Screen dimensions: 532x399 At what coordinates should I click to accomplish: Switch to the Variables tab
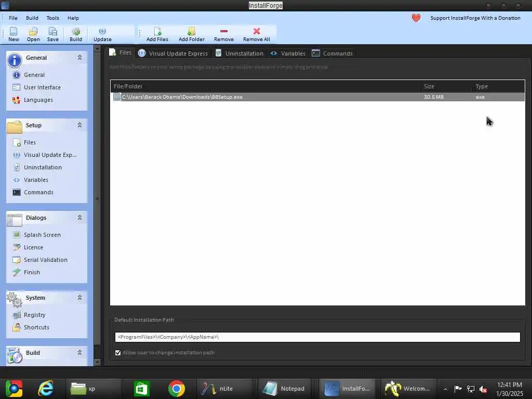(288, 54)
